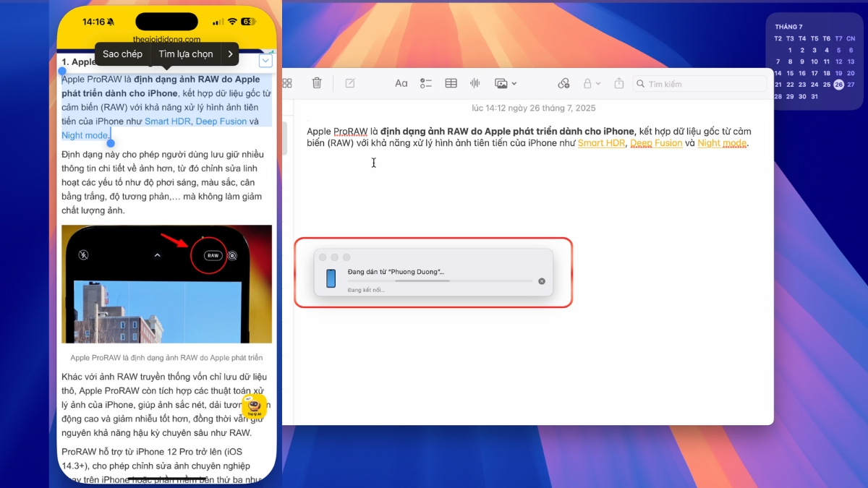Click the add link icon
The height and width of the screenshot is (488, 868).
[563, 84]
